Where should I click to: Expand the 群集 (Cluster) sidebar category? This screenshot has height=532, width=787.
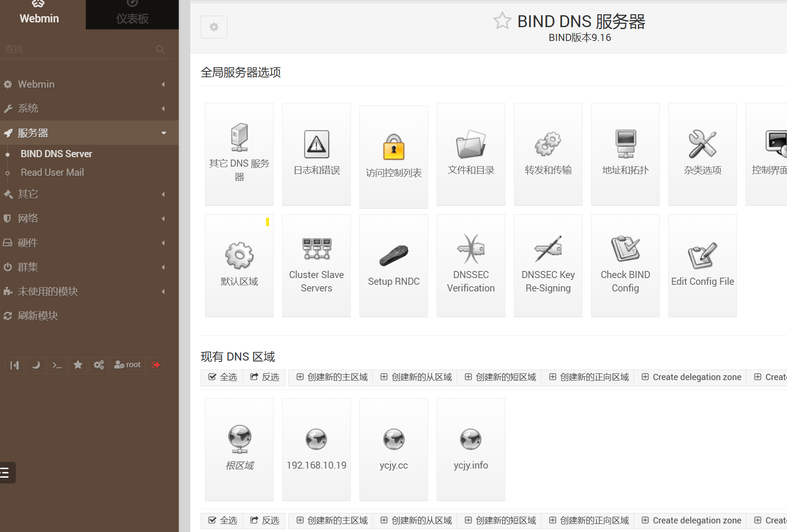click(89, 267)
